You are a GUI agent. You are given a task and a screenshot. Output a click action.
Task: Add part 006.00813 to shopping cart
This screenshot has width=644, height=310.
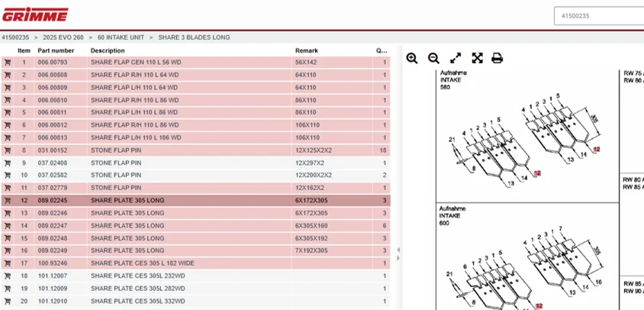pos(8,137)
